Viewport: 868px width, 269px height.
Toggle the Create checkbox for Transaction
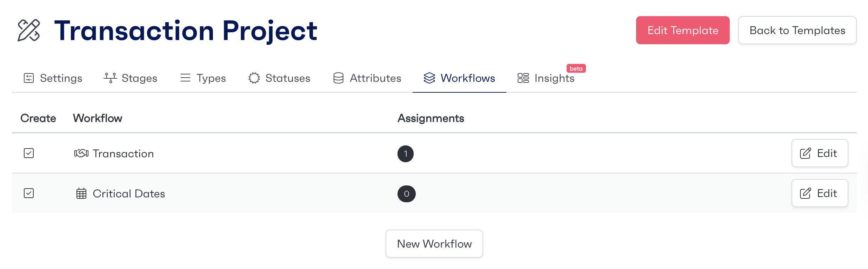point(29,153)
